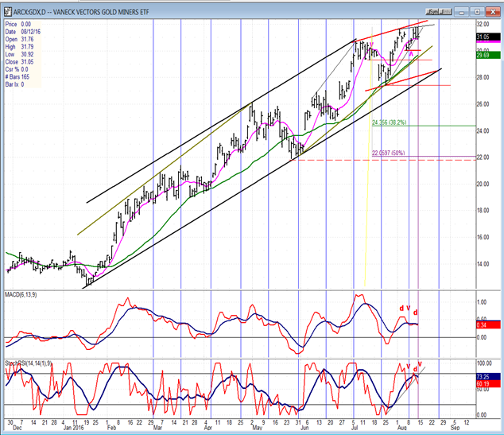Close the GDX chart window

[493, 12]
